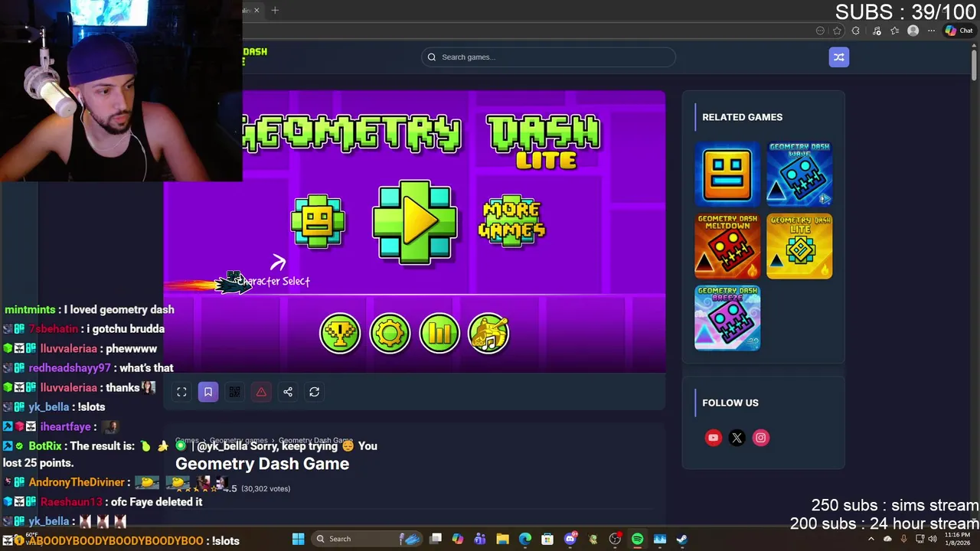Open Spotify from the taskbar
Viewport: 980px width, 551px height.
pos(637,539)
